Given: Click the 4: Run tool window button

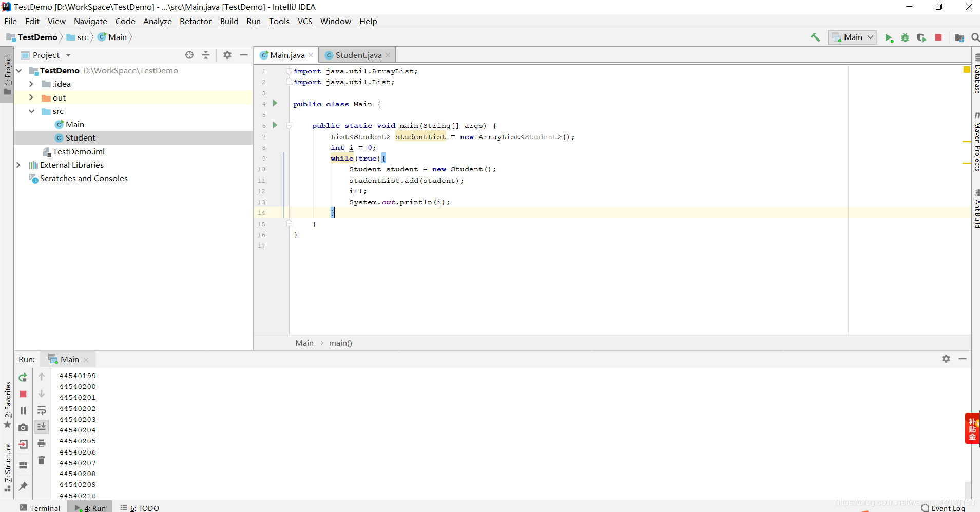Looking at the screenshot, I should click(90, 507).
